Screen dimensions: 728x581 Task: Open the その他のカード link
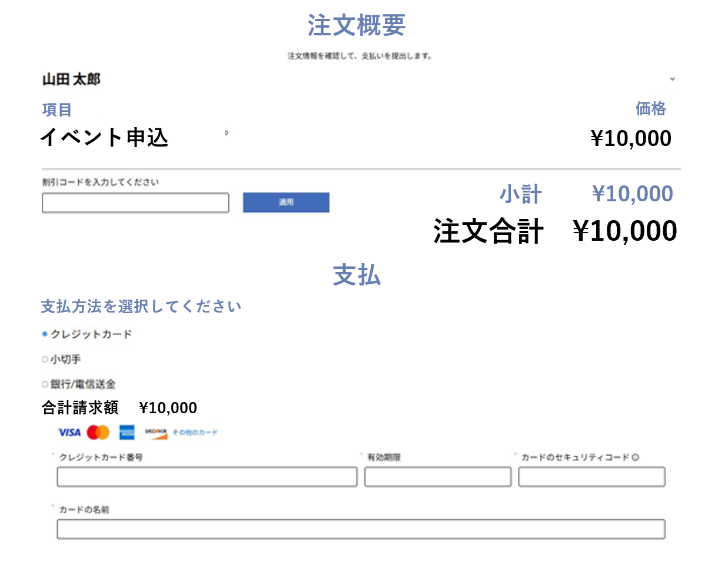pyautogui.click(x=195, y=433)
